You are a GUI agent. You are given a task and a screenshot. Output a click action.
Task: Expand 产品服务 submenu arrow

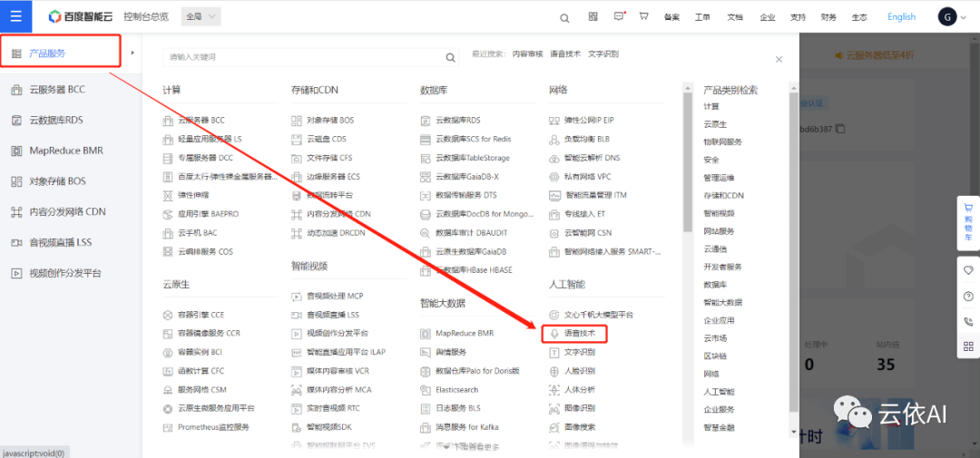pos(132,54)
